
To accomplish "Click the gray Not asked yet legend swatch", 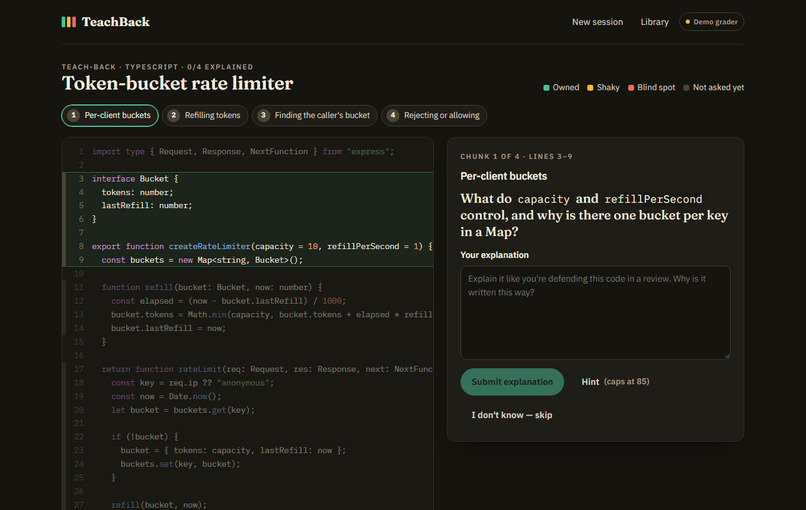I will tap(686, 87).
